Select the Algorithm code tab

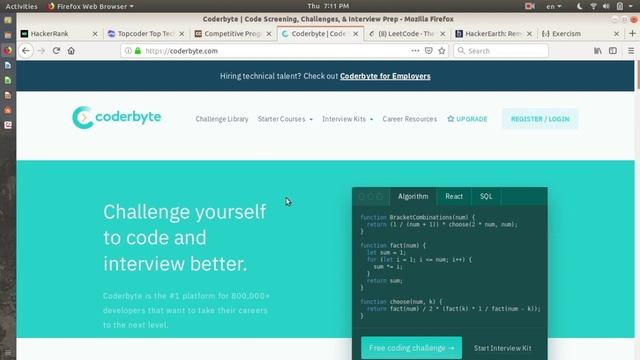click(x=413, y=196)
